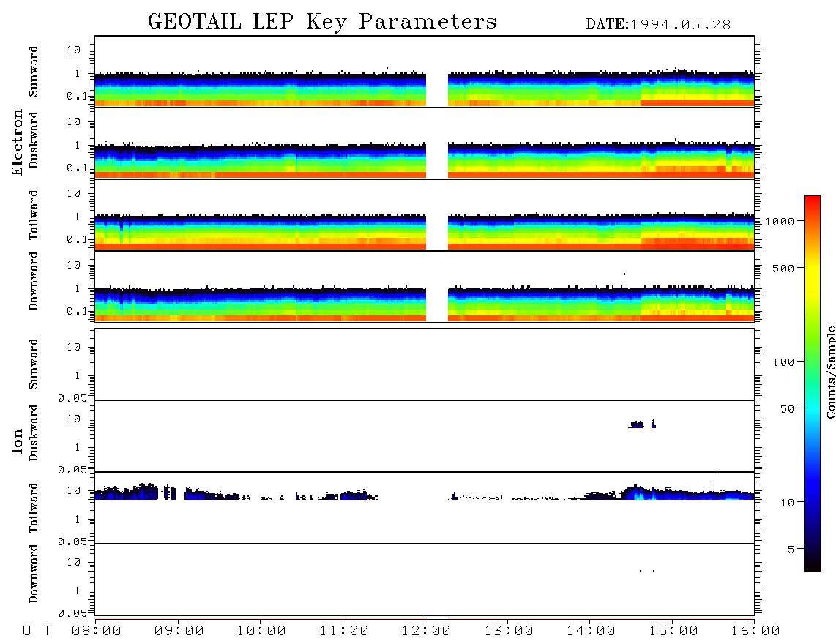
Task: Click the Electron Tailward spectrogram band
Action: tap(425, 231)
